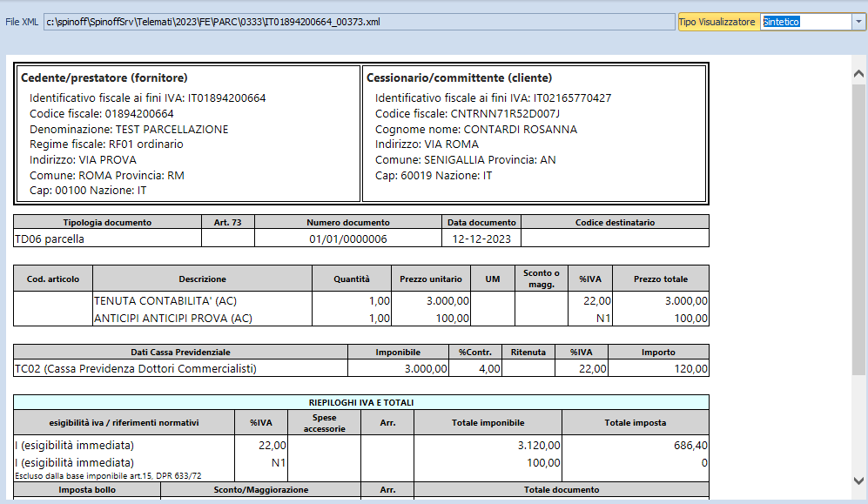This screenshot has width=868, height=504.
Task: Click the Totale imposta column header
Action: click(x=636, y=423)
